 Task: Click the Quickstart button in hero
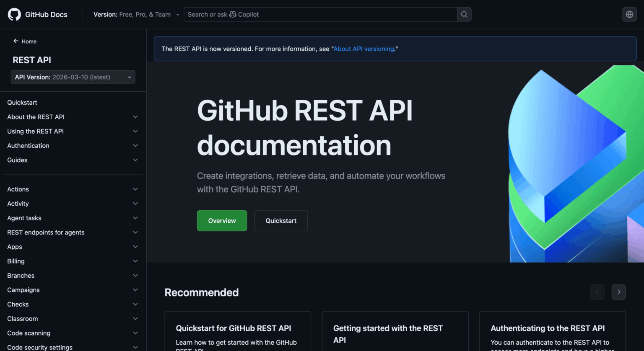(x=281, y=221)
